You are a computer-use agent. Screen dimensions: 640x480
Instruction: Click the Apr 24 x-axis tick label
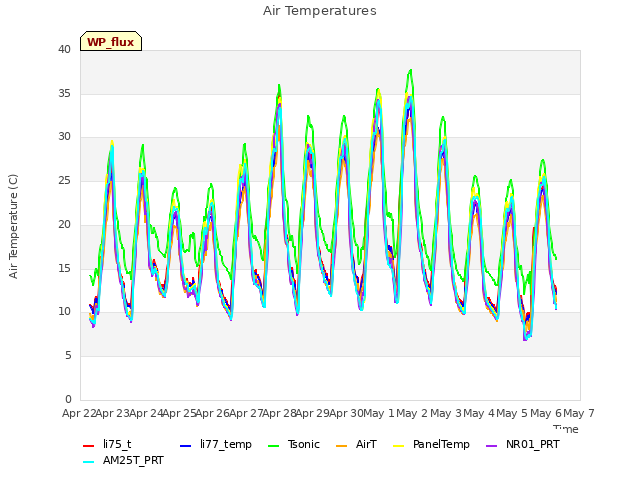(x=146, y=413)
